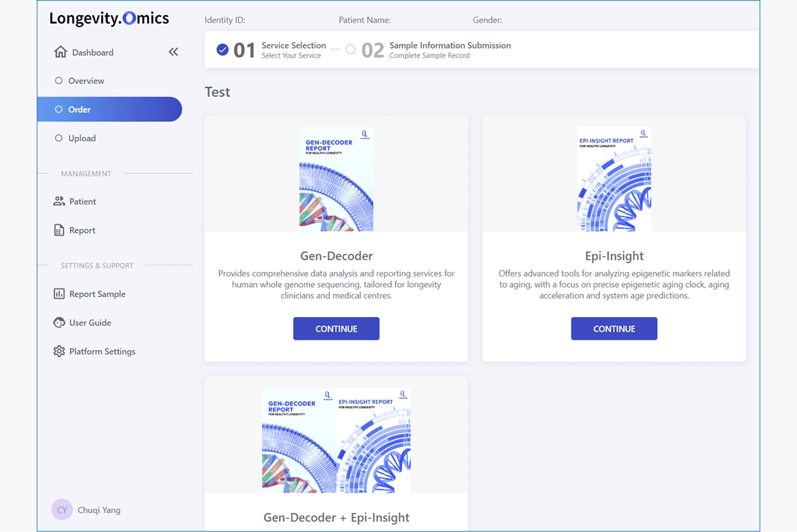Click the Gen-Decoder card title
The image size is (797, 532).
[336, 256]
